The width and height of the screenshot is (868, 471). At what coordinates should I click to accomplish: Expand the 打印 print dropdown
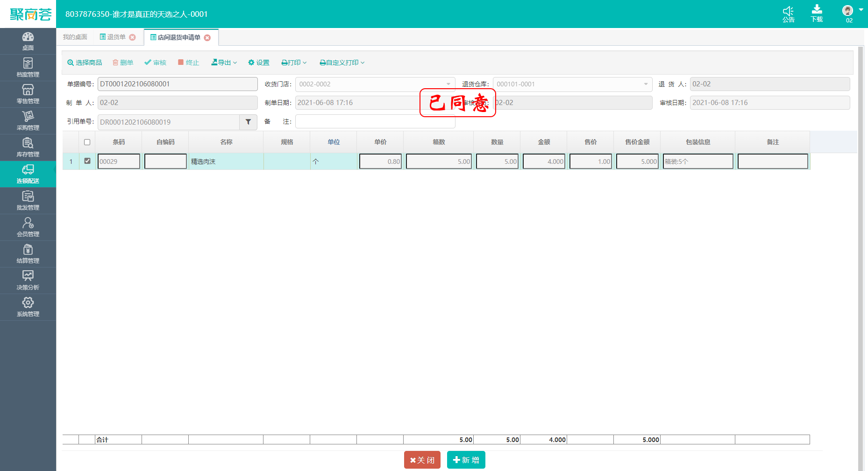point(294,63)
